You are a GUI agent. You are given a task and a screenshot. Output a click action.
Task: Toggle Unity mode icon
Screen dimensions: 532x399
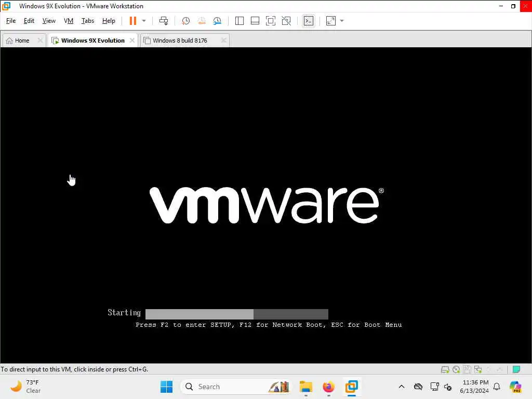[x=286, y=21]
